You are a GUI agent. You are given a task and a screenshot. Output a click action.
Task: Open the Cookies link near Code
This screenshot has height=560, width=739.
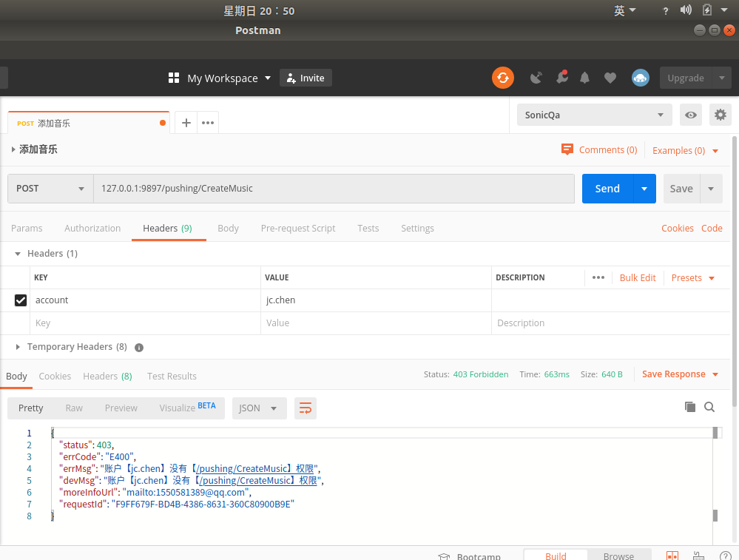[x=678, y=228]
